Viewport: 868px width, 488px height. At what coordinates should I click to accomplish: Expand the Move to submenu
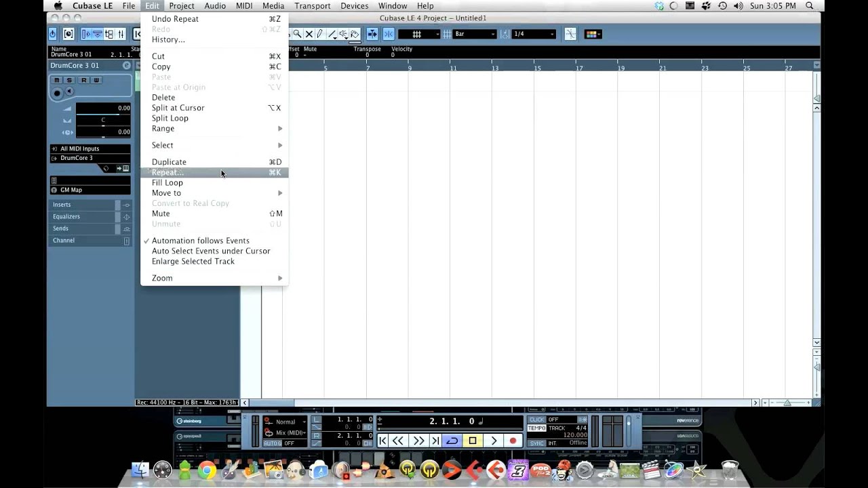[214, 193]
